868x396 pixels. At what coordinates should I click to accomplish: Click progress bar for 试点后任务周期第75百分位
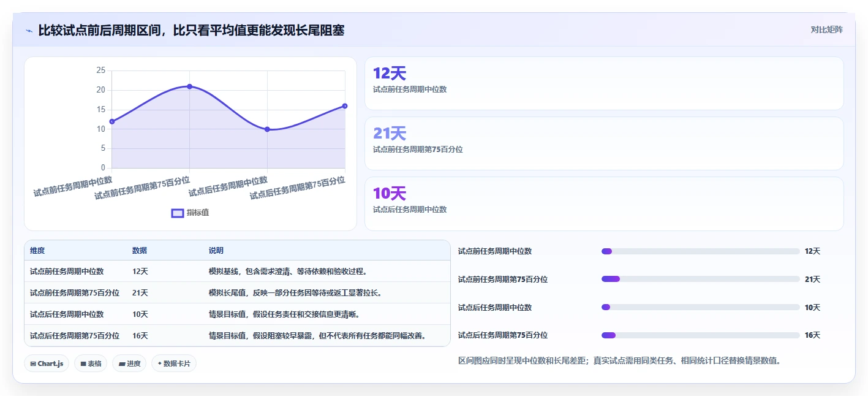701,335
